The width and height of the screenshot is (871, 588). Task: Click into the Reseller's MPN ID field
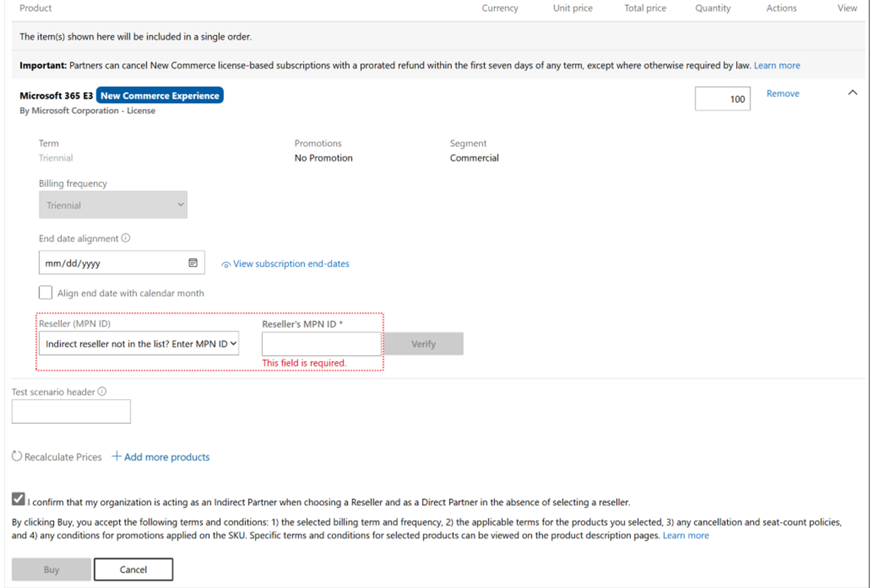click(321, 344)
